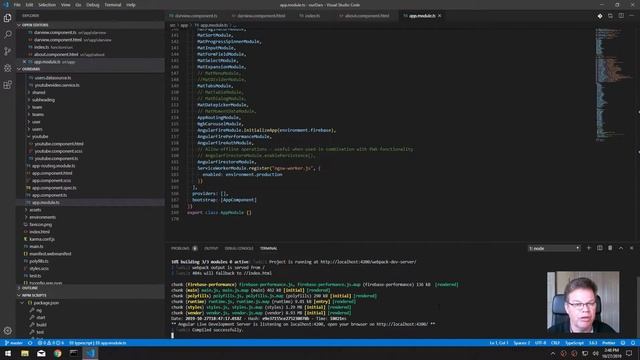Open karma.conf.js in the file tree
The image size is (640, 360).
[42, 239]
